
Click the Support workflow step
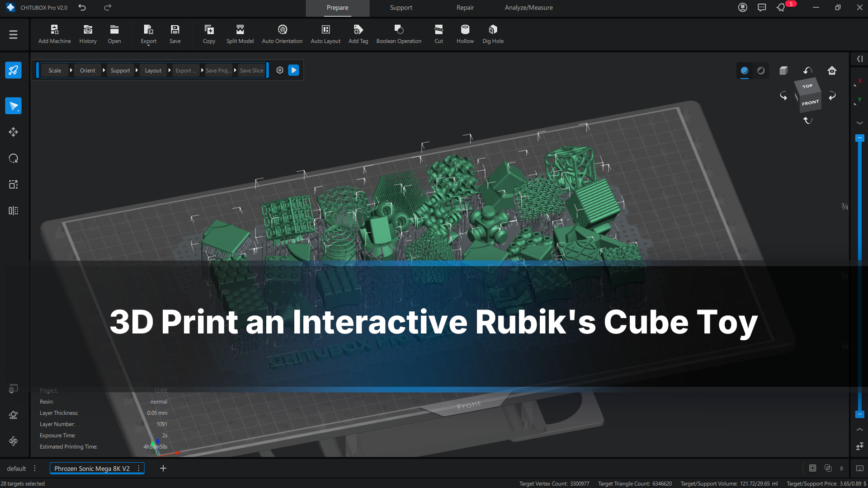pos(120,70)
